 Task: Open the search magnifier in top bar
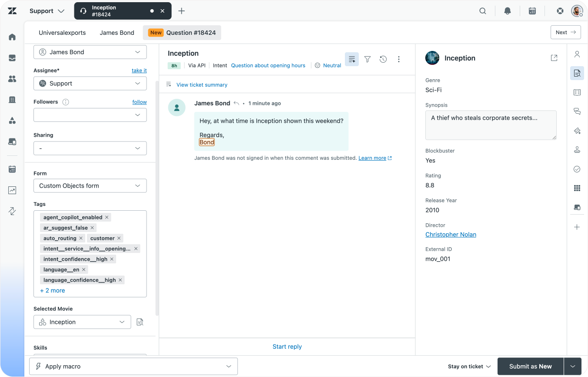point(483,11)
